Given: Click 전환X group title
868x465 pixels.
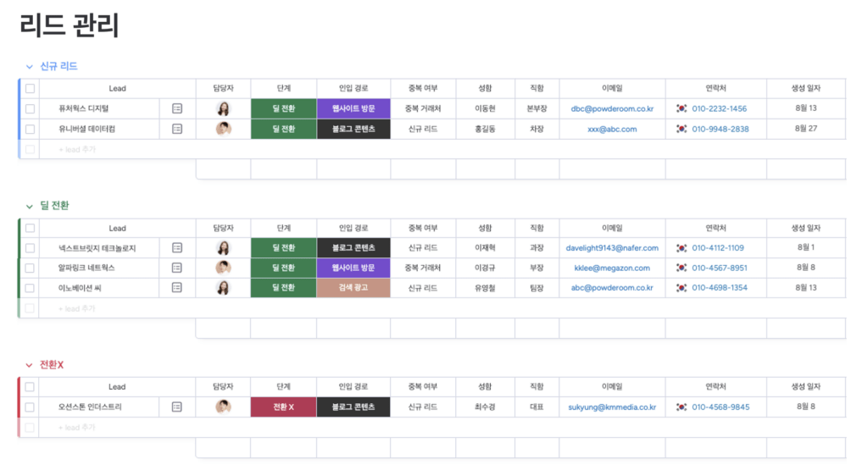Looking at the screenshot, I should (52, 365).
